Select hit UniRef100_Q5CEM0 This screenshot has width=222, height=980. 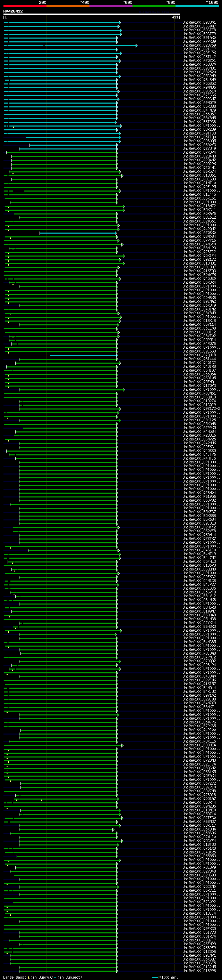click(199, 886)
